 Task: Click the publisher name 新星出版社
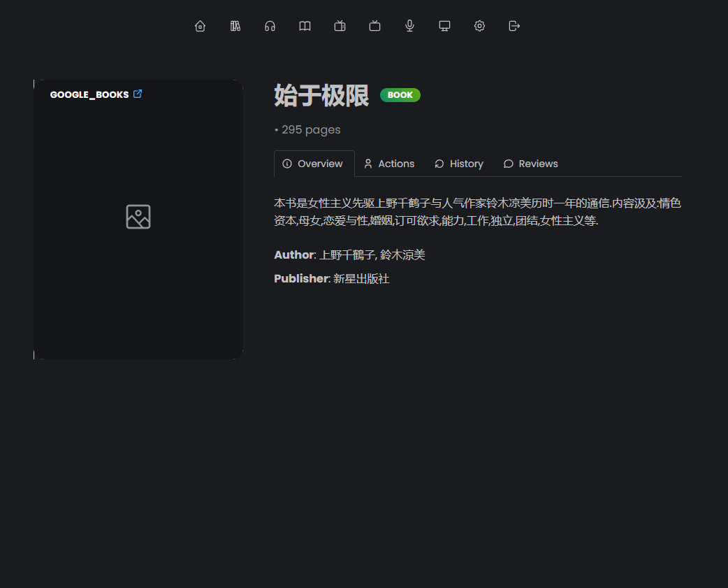pos(361,278)
